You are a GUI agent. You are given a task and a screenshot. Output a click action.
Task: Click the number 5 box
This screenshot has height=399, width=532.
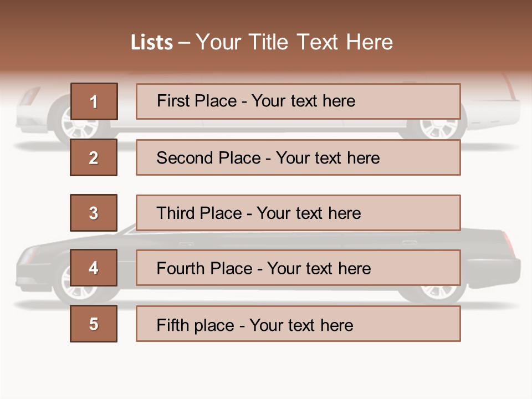(94, 324)
